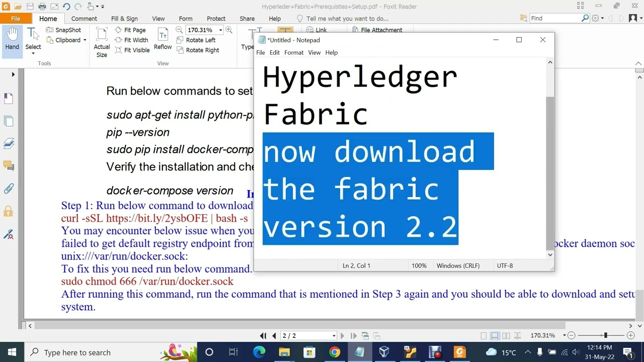Switch to continuous facing view mode
The width and height of the screenshot is (644, 362).
pos(518,335)
